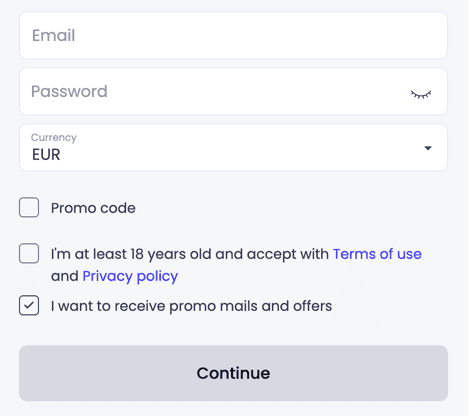
Task: Focus the Email input field
Action: (233, 36)
